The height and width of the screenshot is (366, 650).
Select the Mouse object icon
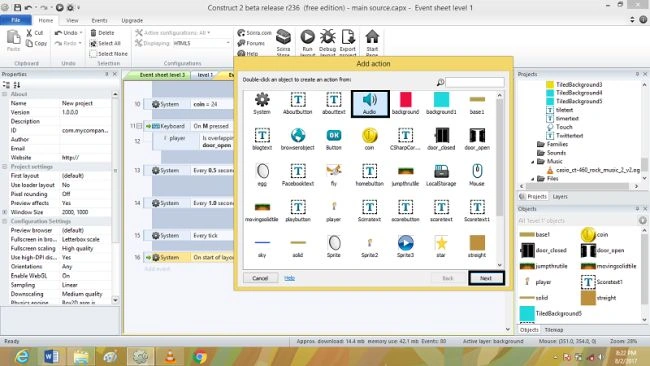coord(477,175)
